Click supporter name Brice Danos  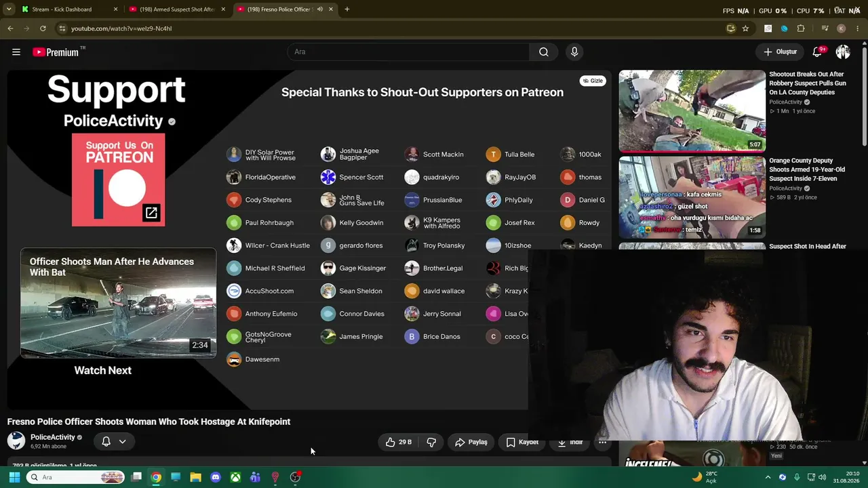click(x=441, y=337)
